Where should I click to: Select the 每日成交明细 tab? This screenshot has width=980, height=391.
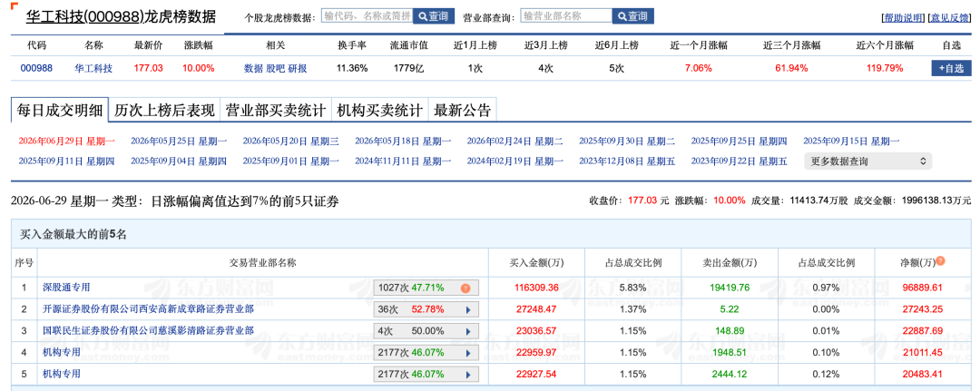pos(60,112)
